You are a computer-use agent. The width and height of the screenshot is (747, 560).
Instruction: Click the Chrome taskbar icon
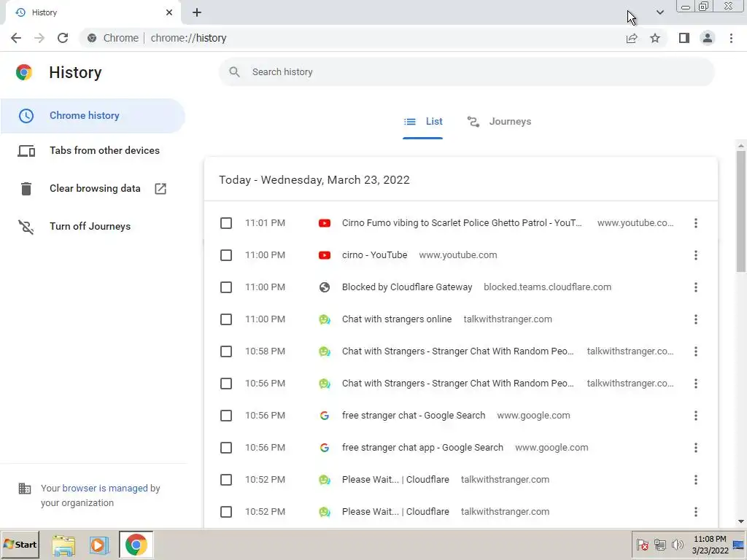pos(136,545)
